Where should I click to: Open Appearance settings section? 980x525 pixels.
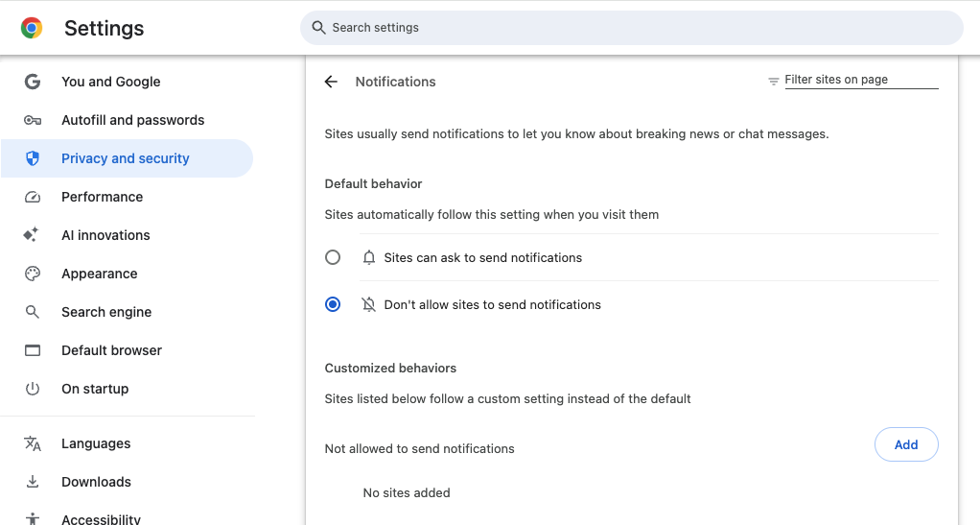pos(127,274)
